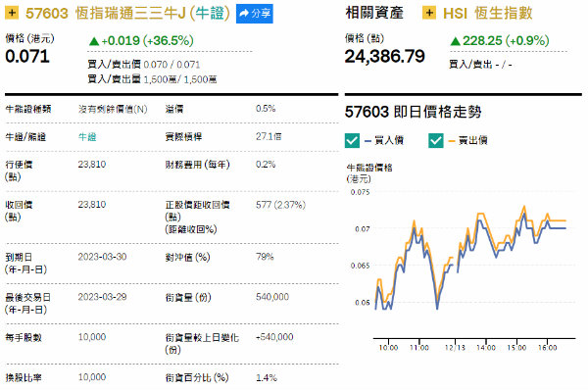Screen dimensions: 588x390
Task: Select the last trading day 2023-03-29
Action: pyautogui.click(x=102, y=297)
